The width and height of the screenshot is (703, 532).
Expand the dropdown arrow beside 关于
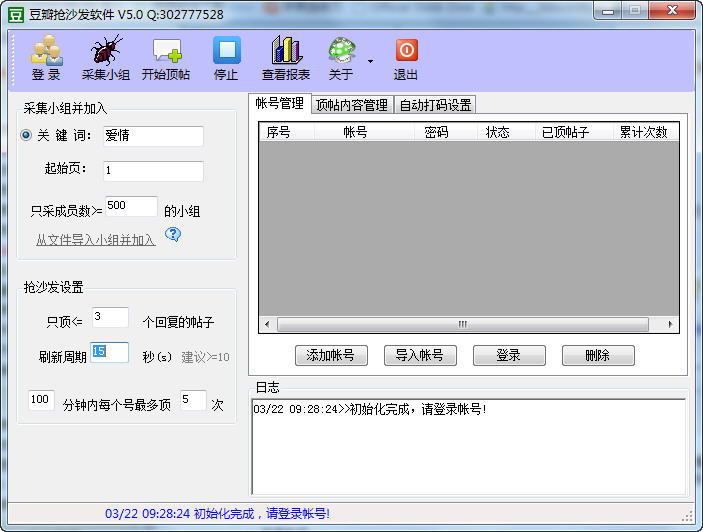(370, 61)
